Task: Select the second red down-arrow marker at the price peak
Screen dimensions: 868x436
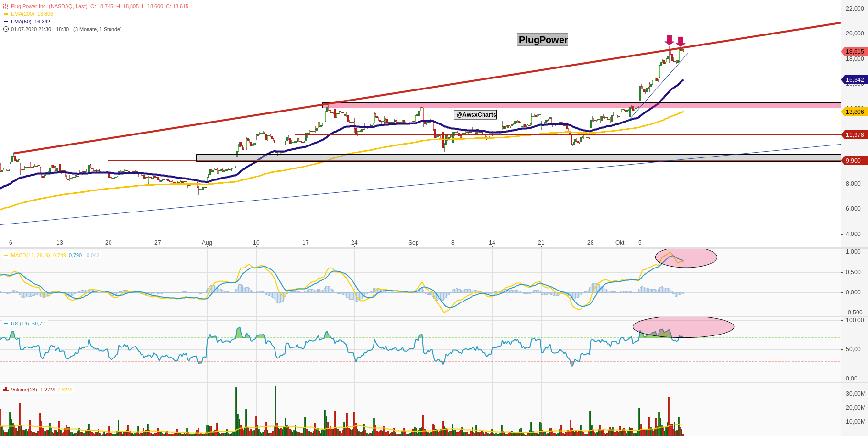Action: pos(681,42)
